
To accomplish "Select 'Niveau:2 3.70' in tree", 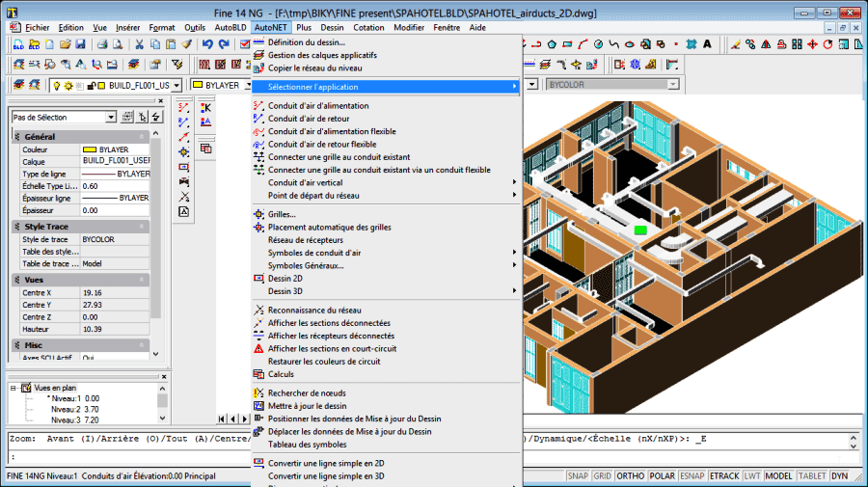I will click(74, 410).
